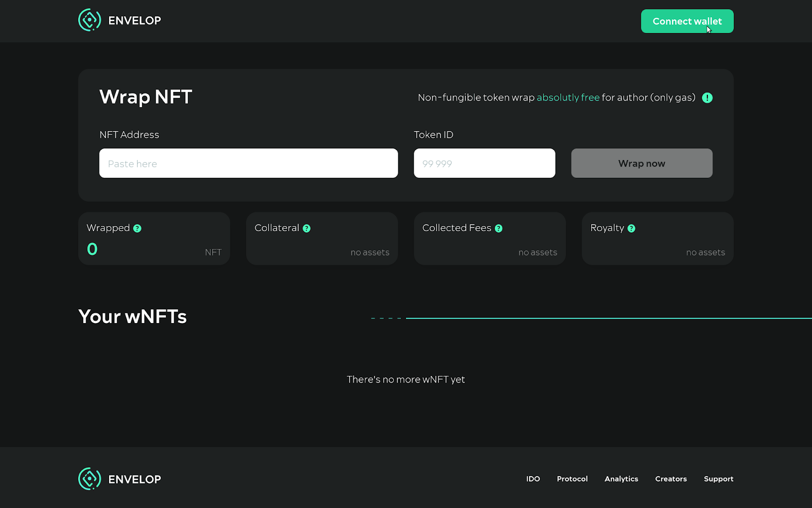Click the 'Wrap NFT' heading

point(146,97)
